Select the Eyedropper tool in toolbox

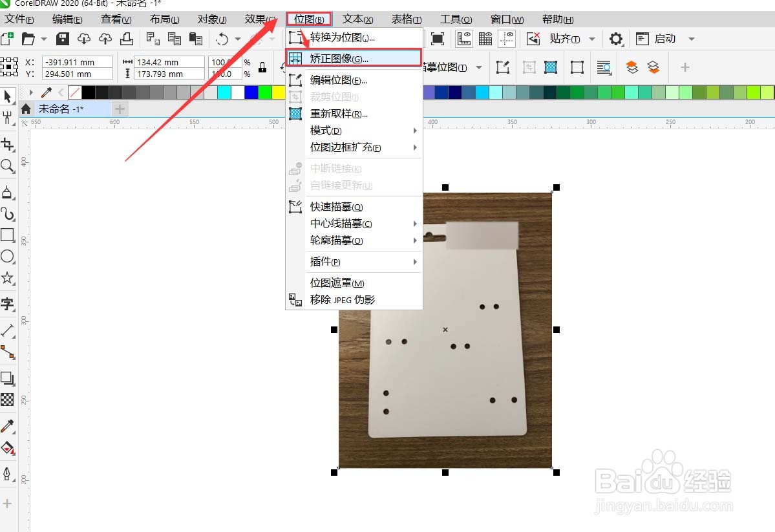[7, 426]
